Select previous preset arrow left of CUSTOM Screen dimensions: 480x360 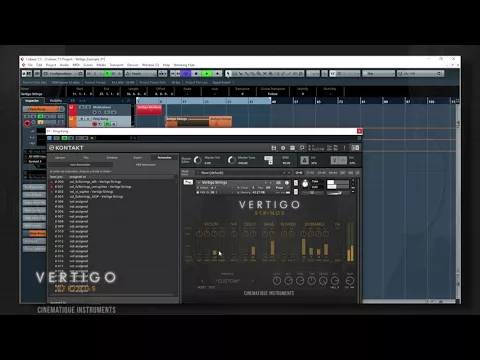click(x=202, y=281)
